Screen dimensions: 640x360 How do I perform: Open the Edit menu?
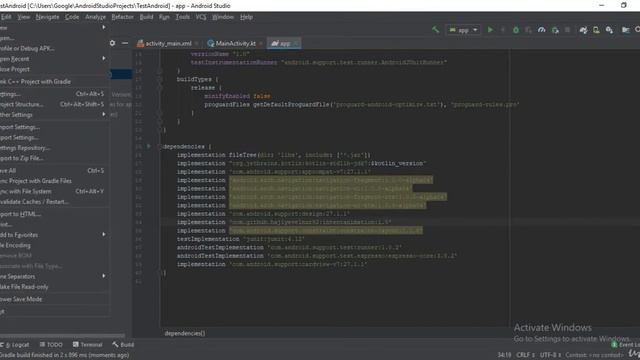(x=6, y=17)
